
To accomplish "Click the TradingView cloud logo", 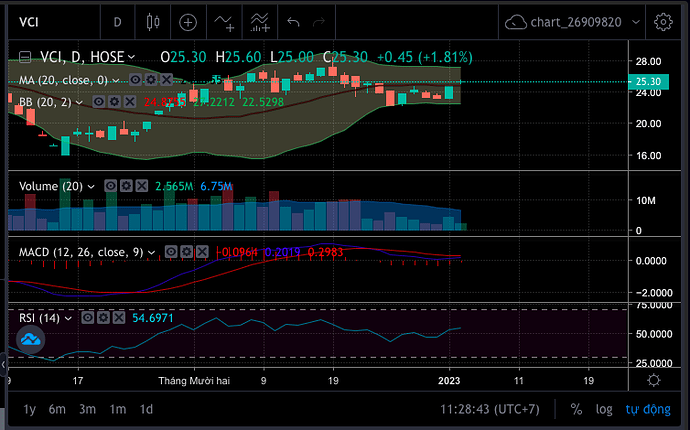I will click(30, 341).
